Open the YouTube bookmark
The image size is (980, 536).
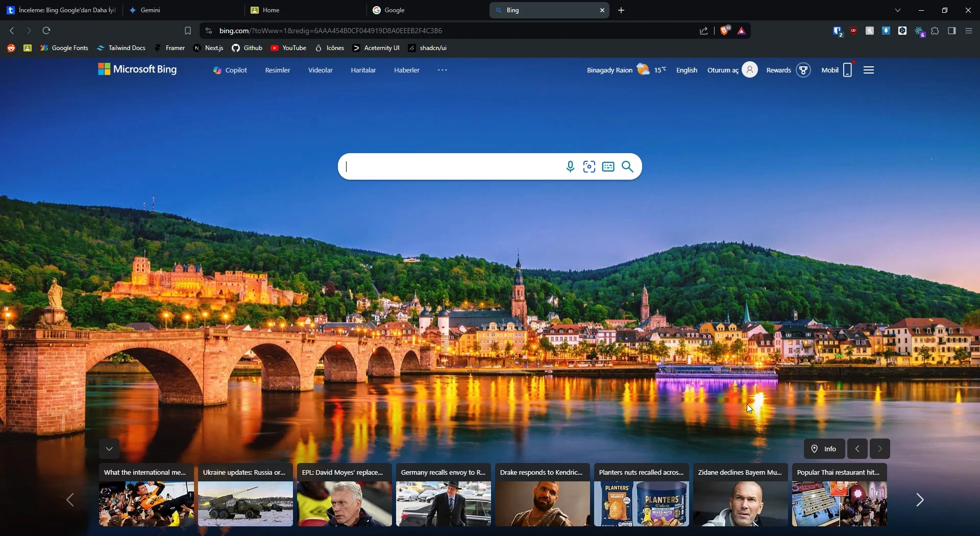tap(289, 48)
